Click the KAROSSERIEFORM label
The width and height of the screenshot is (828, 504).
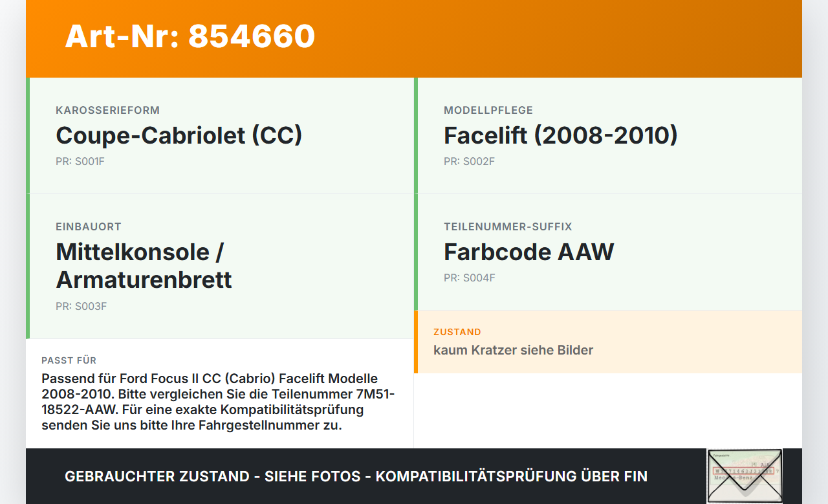(107, 110)
